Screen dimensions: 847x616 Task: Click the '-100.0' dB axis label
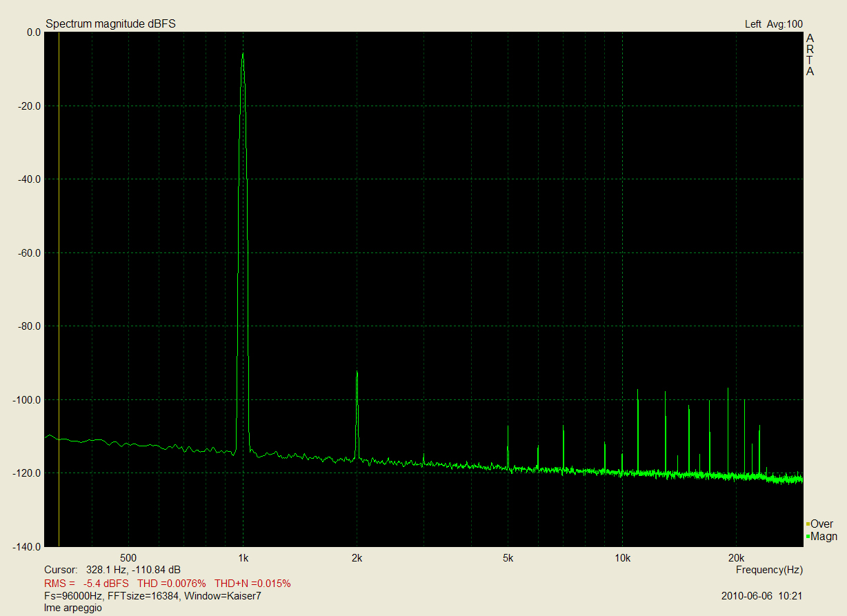28,400
